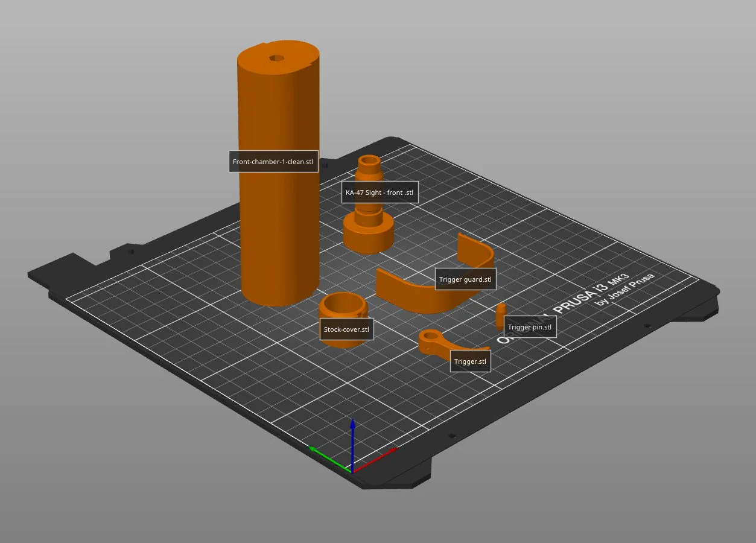Click the Stock-cover.stl label
Viewport: 756px width, 543px height.
(346, 329)
